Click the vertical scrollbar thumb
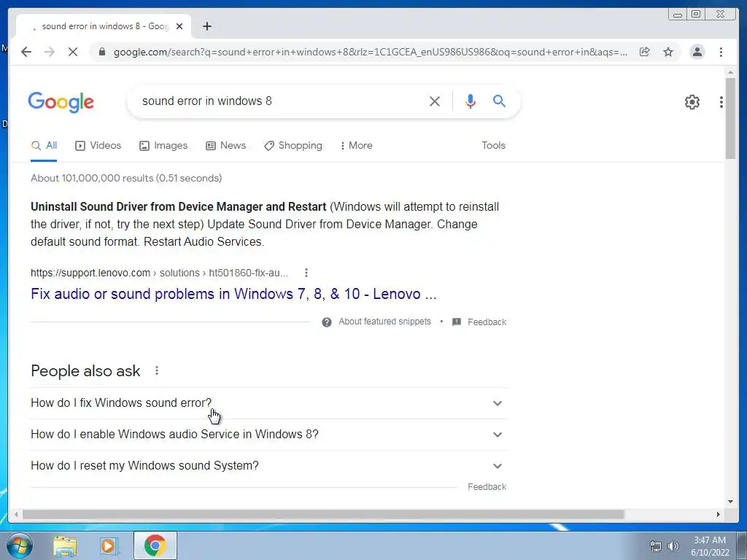 pos(730,119)
